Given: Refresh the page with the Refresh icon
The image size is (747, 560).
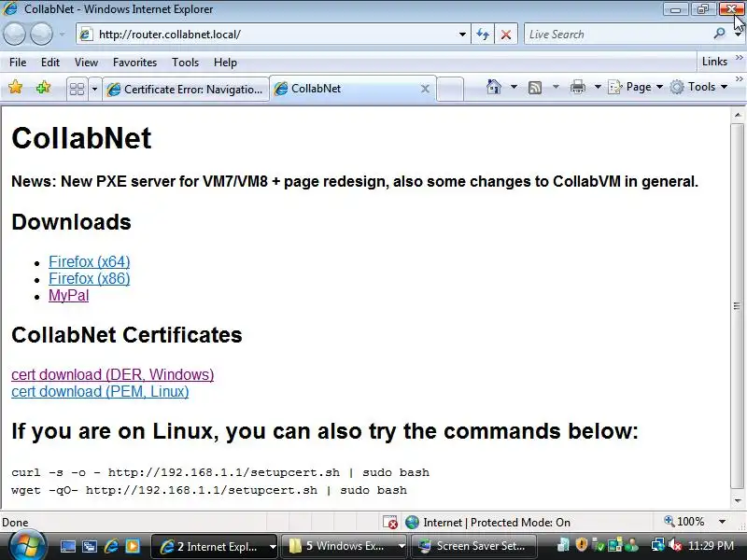Looking at the screenshot, I should 483,35.
